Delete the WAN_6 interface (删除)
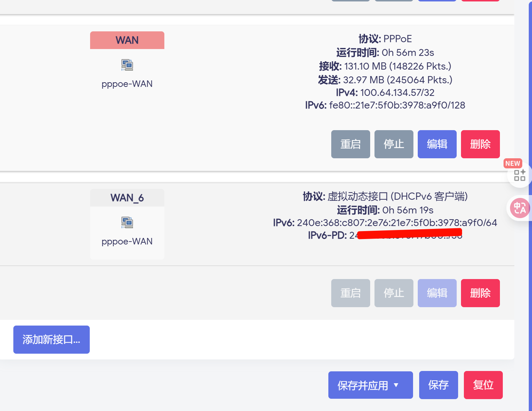 [x=480, y=293]
